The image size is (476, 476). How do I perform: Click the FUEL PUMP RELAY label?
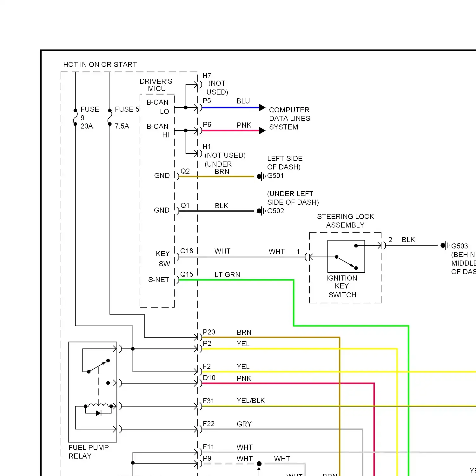click(89, 452)
